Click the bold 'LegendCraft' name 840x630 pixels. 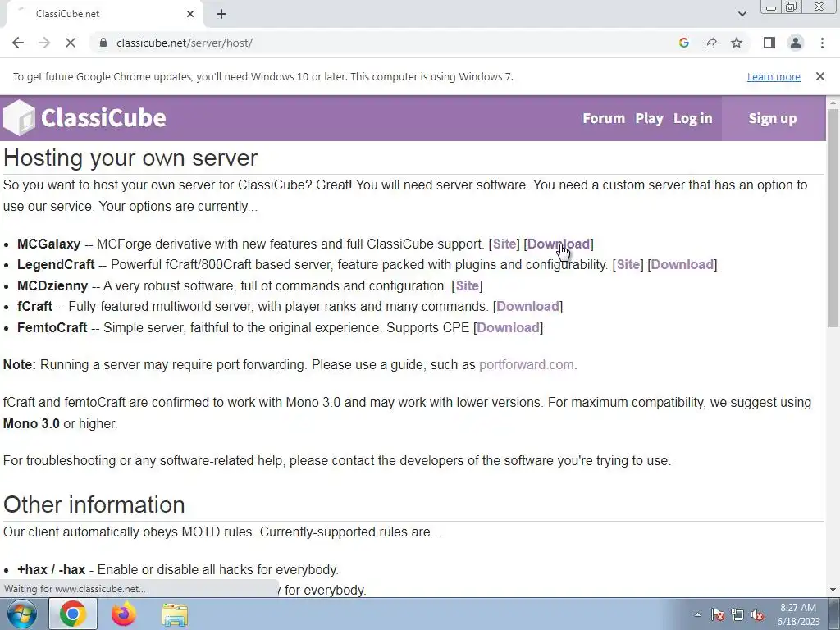[x=56, y=265]
